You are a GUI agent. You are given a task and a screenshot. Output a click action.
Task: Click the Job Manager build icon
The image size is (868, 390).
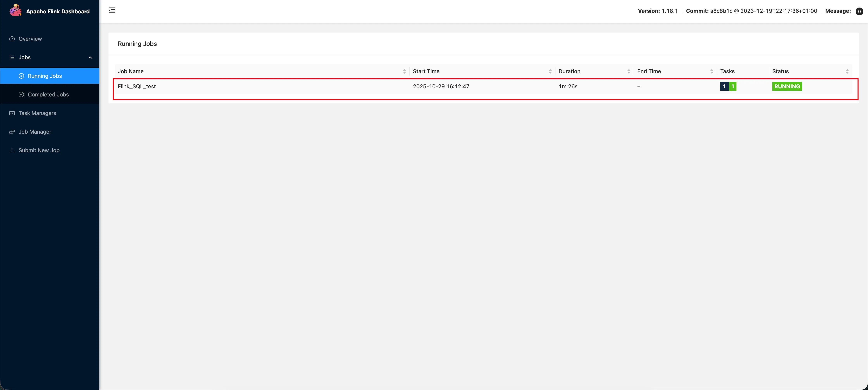tap(12, 132)
